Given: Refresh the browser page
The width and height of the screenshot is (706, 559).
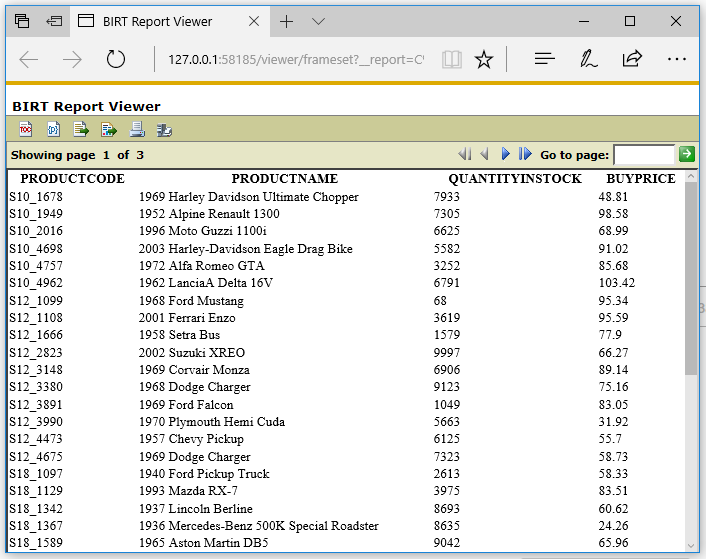Looking at the screenshot, I should tap(116, 60).
